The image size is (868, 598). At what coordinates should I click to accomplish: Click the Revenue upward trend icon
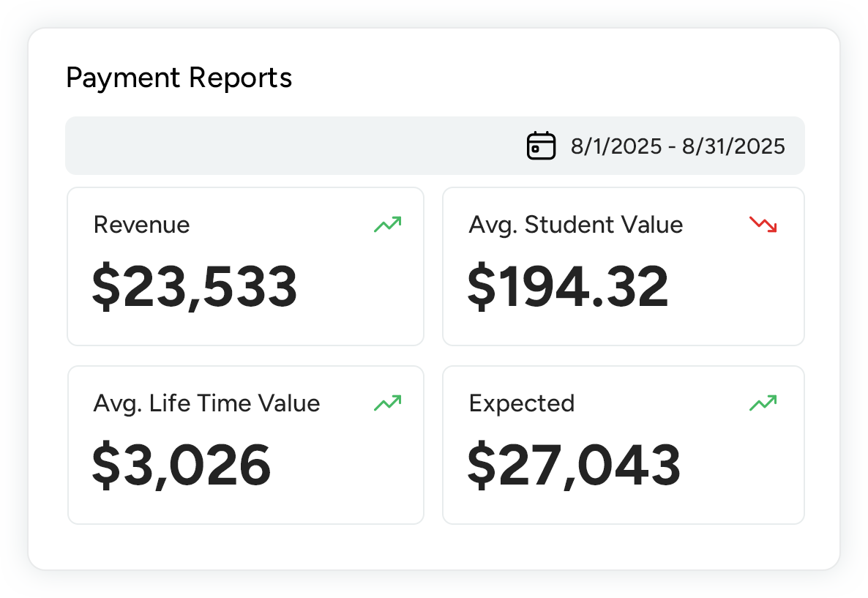(x=387, y=224)
